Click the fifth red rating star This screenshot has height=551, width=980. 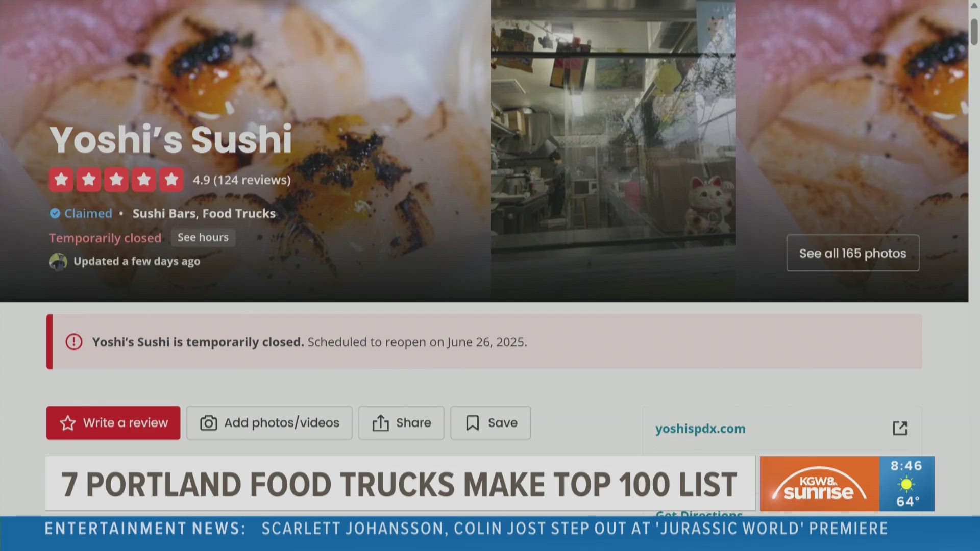(171, 180)
